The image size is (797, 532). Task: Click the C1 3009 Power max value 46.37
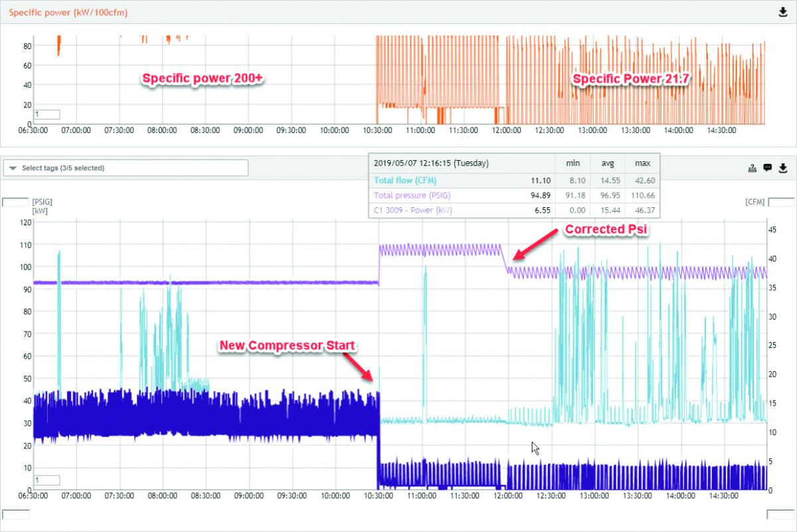pos(644,211)
